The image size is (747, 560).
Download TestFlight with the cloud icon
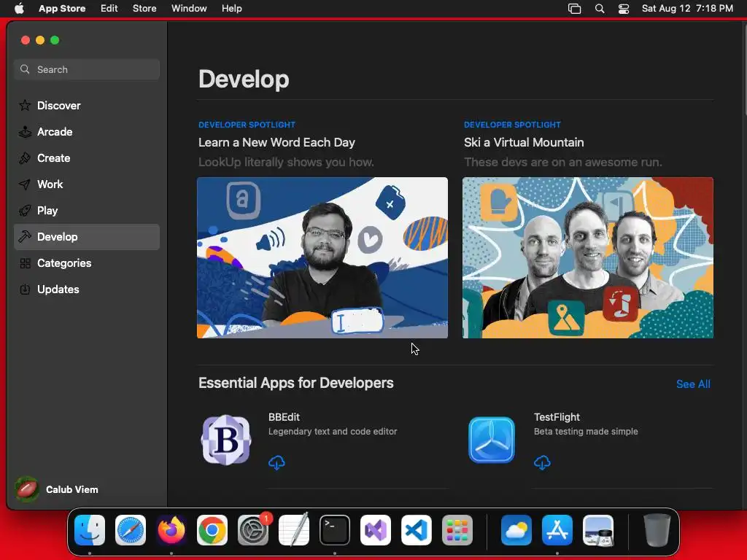coord(542,462)
